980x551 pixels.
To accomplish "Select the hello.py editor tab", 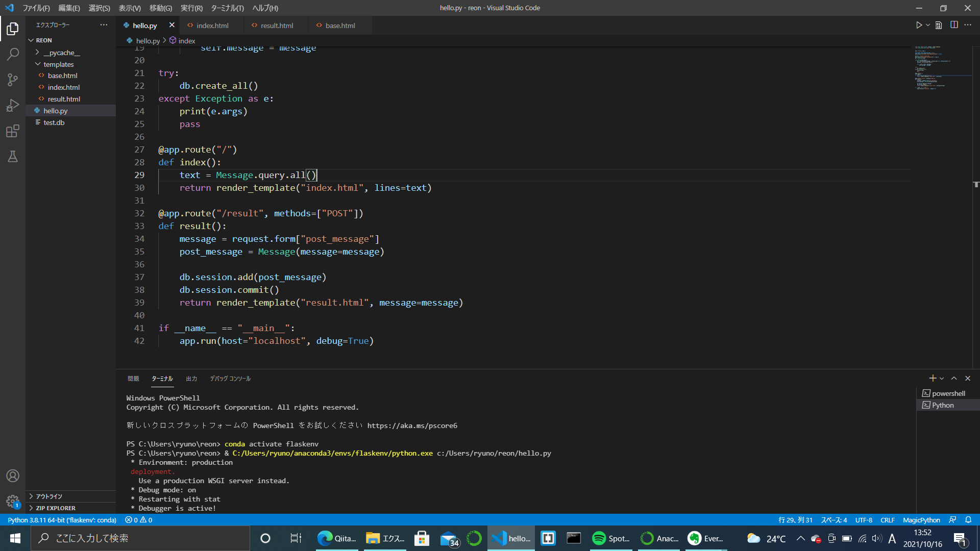I will coord(143,26).
